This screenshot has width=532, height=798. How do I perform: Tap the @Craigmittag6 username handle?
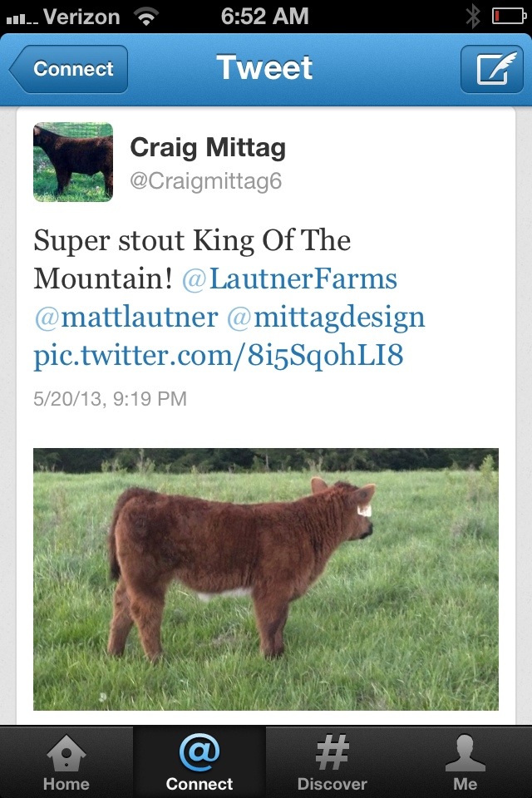[206, 181]
